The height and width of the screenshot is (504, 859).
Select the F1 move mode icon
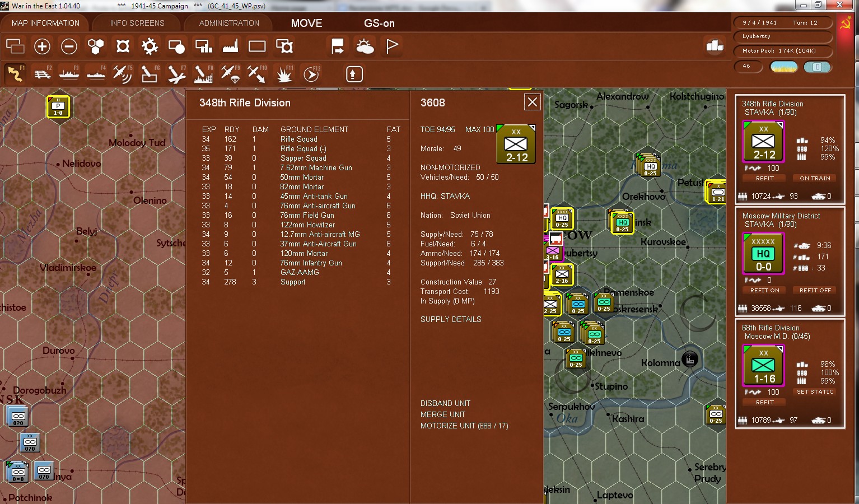[x=16, y=74]
